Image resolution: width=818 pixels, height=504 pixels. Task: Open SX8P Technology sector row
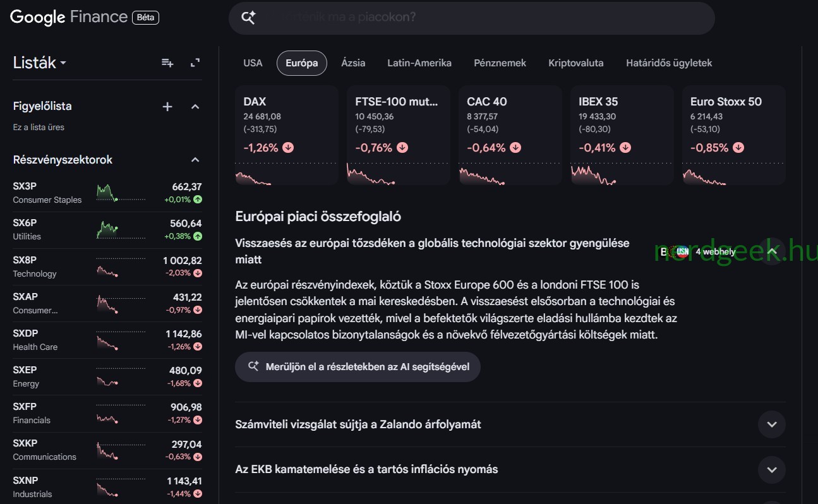[107, 267]
